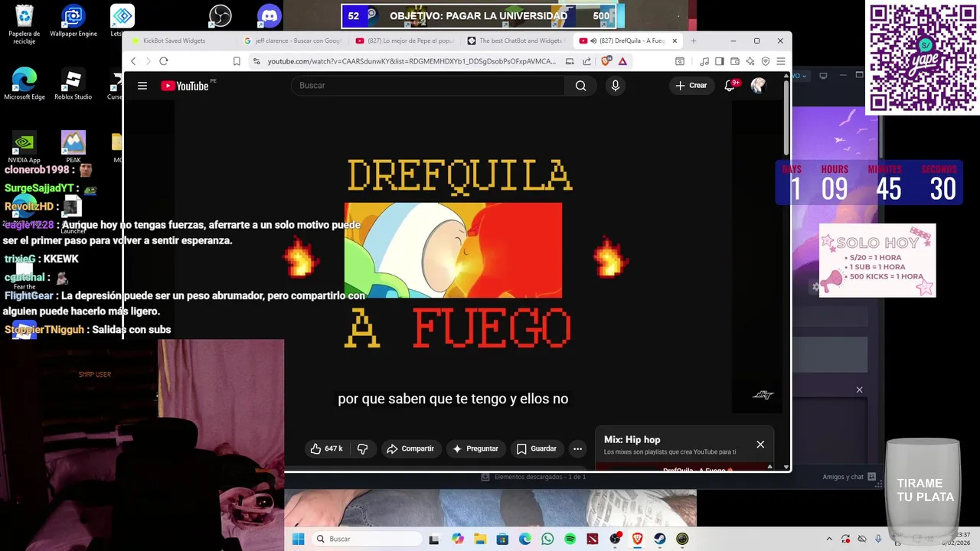The height and width of the screenshot is (551, 980).
Task: Switch to The best ChatBot and Widgets tab
Action: (x=514, y=41)
